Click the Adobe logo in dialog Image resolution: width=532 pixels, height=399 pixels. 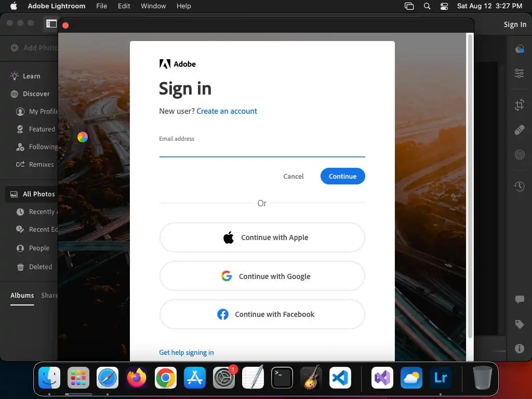pos(178,64)
